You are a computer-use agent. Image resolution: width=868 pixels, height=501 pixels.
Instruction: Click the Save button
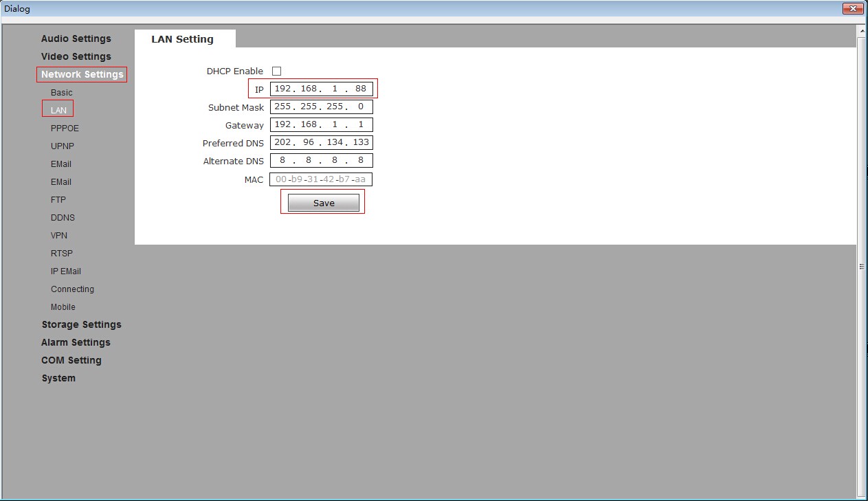[x=323, y=203]
